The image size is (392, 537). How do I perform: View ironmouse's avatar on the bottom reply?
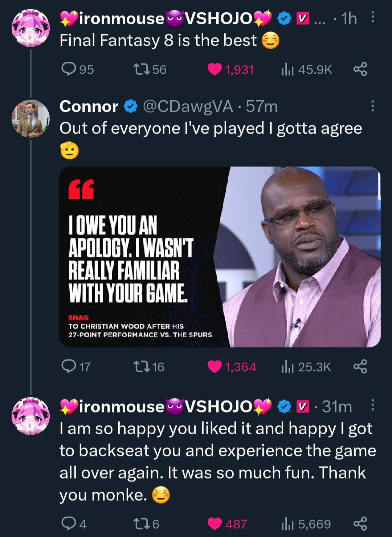(x=30, y=416)
